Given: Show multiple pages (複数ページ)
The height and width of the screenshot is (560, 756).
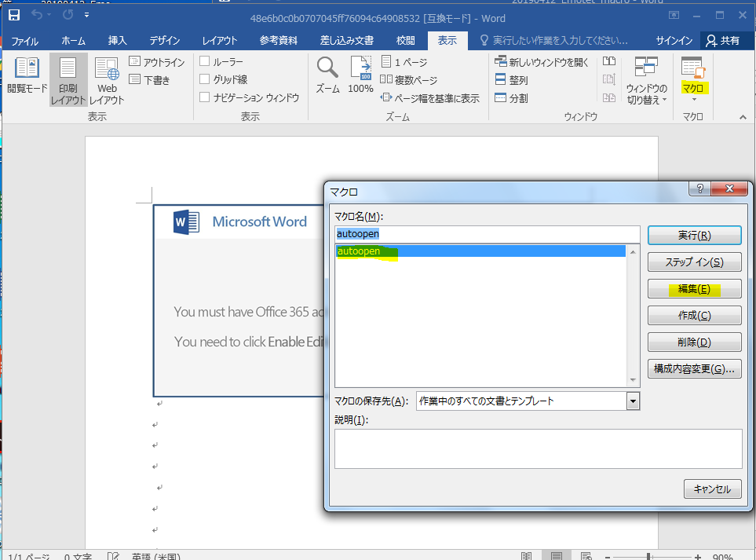Looking at the screenshot, I should [x=409, y=80].
